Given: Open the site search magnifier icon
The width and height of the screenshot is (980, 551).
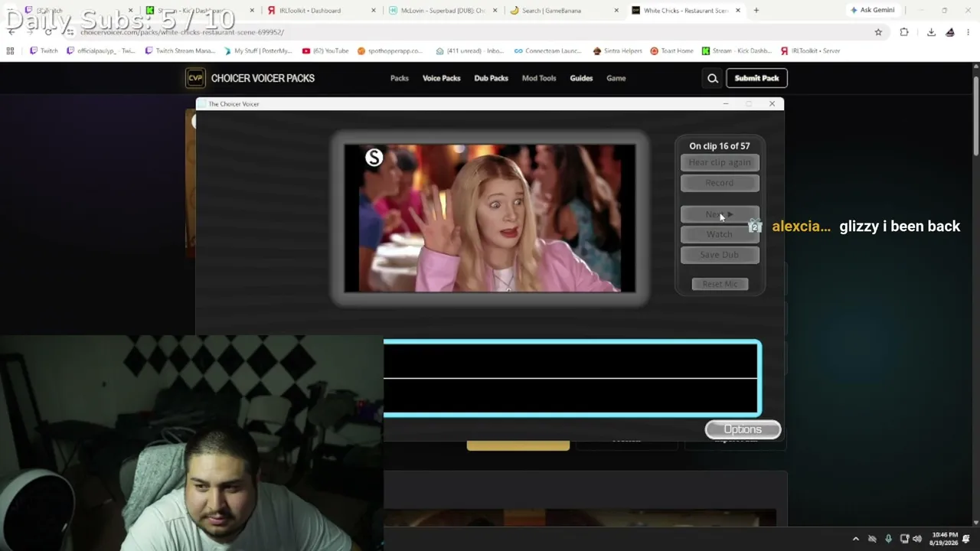Looking at the screenshot, I should click(713, 78).
